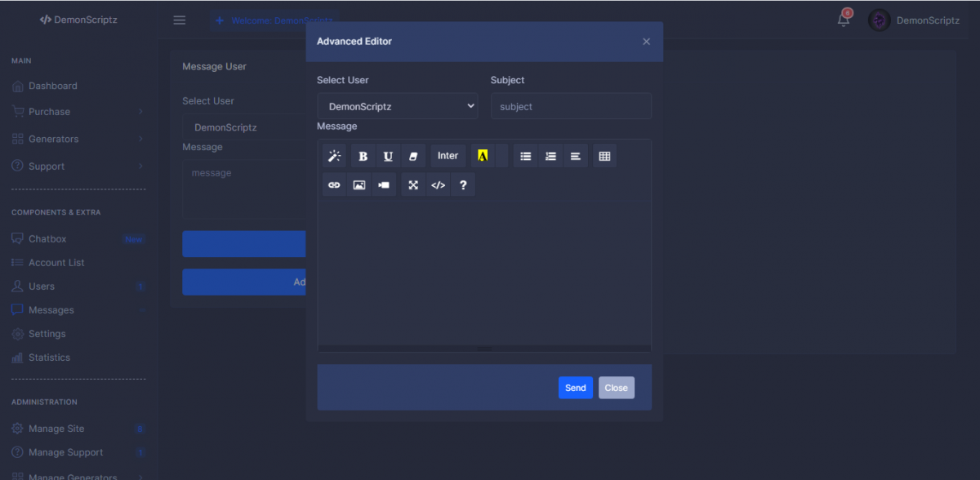
Task: Insert a table into the message
Action: click(x=604, y=156)
